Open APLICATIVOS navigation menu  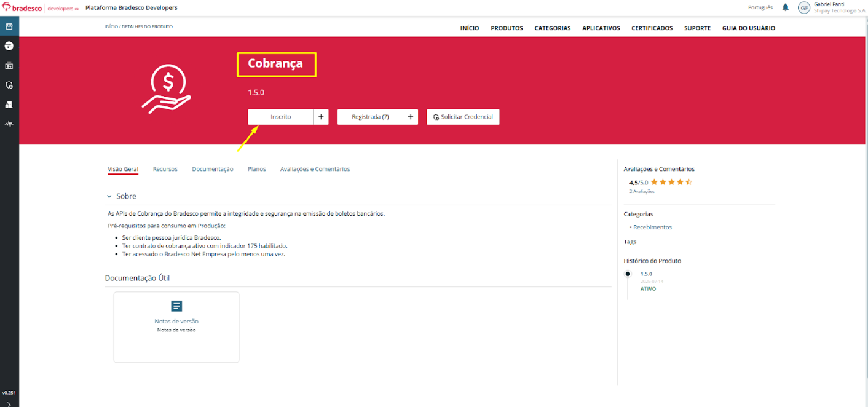pyautogui.click(x=601, y=28)
